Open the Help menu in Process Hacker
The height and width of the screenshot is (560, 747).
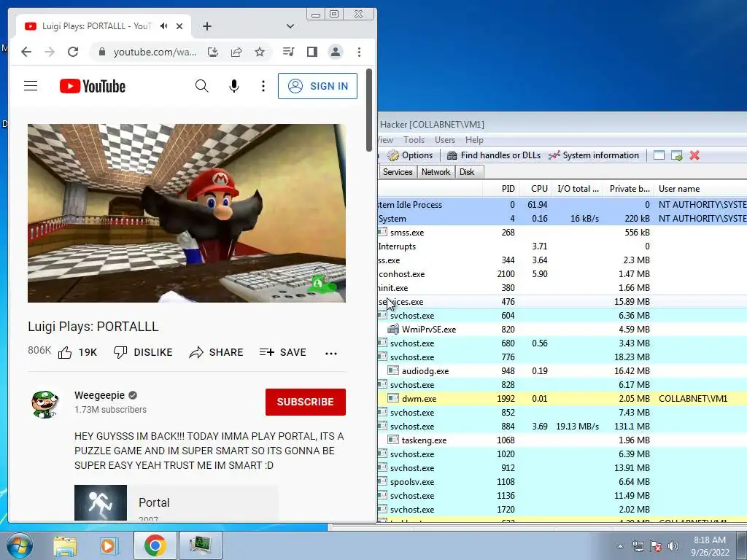tap(474, 140)
